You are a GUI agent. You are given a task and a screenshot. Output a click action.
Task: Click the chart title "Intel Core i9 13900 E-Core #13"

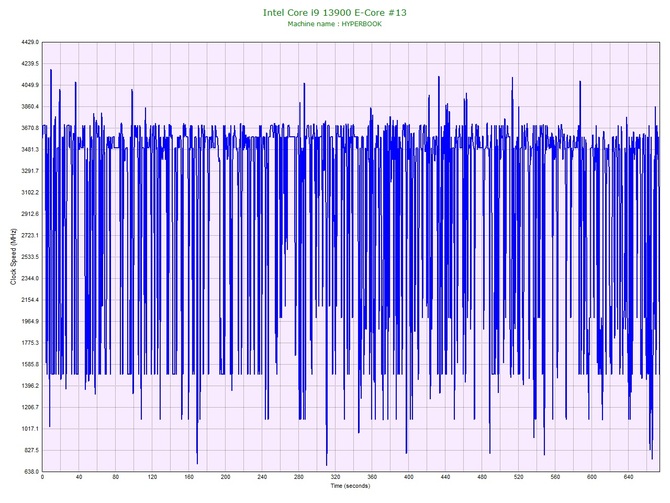coord(335,12)
